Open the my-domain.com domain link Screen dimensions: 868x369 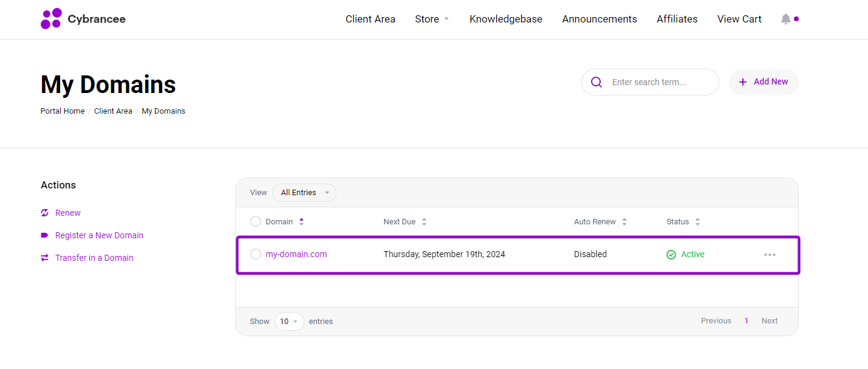pos(296,254)
